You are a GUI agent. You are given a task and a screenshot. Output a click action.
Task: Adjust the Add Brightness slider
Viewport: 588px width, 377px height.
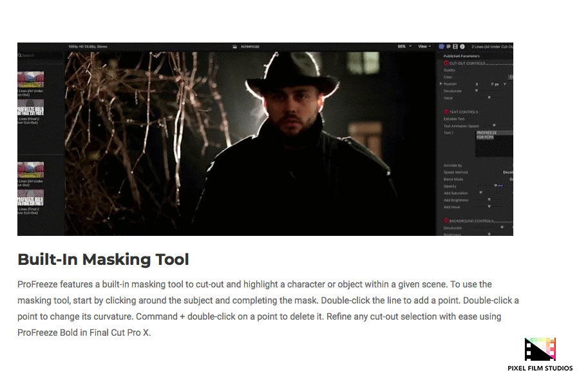[489, 200]
